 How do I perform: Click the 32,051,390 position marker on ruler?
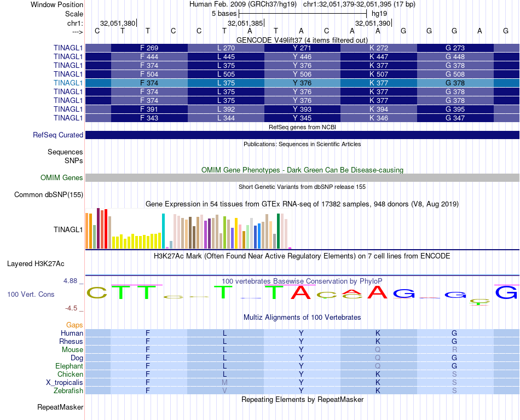[x=373, y=23]
